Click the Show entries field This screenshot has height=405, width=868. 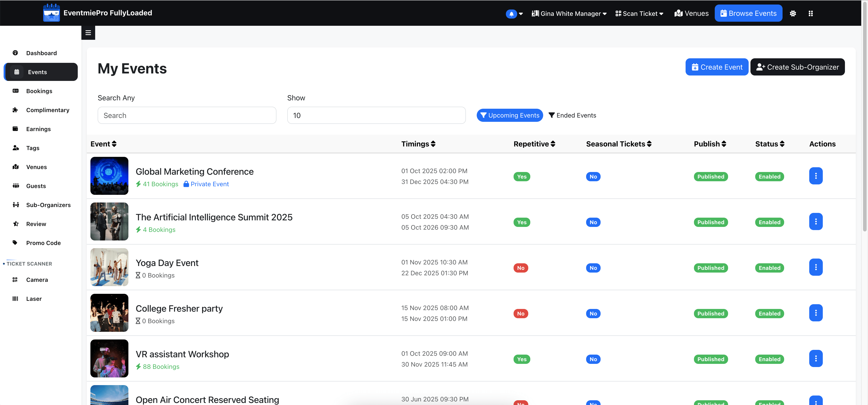[376, 115]
